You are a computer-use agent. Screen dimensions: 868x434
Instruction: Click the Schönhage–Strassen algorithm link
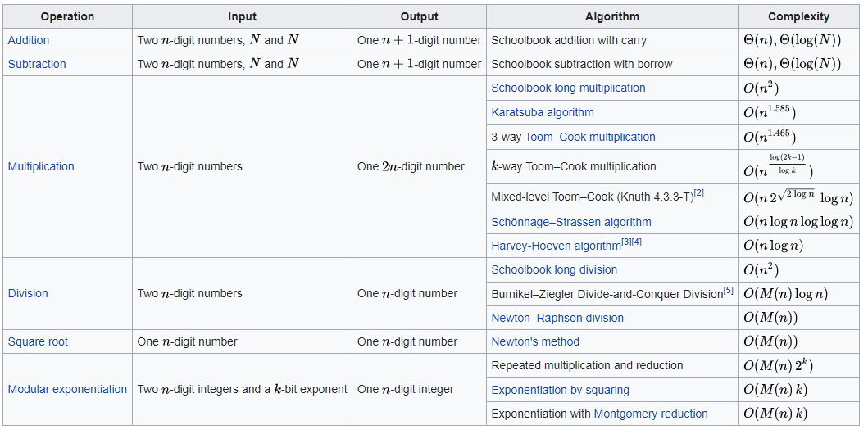point(571,222)
